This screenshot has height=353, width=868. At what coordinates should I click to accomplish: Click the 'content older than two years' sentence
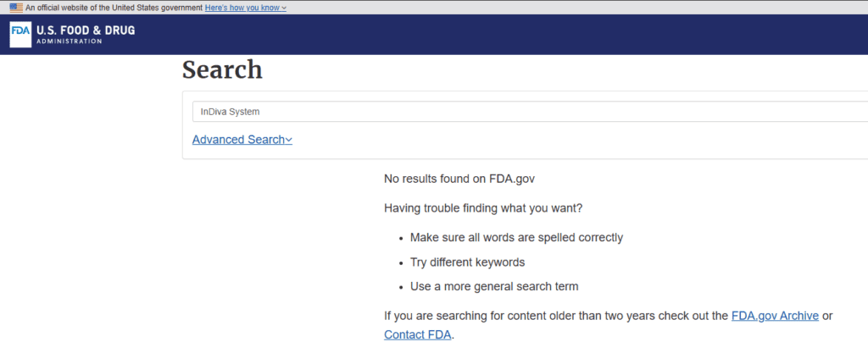pos(555,316)
